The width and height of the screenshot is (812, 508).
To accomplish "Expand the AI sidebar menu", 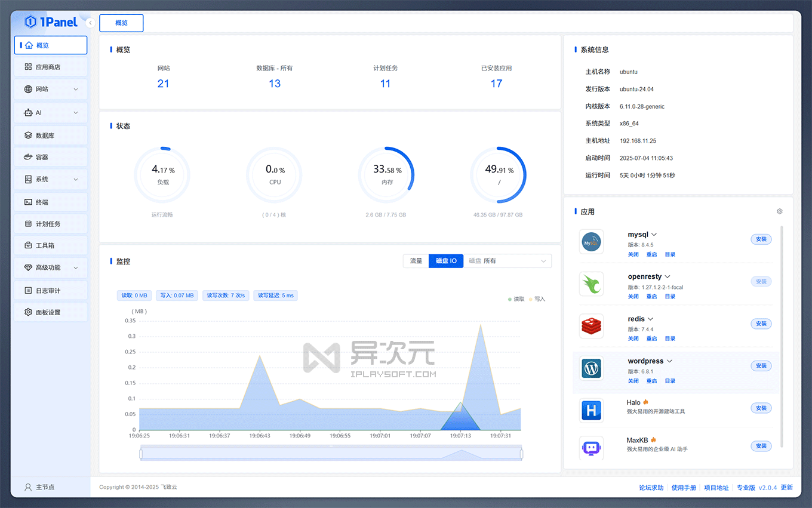I will point(51,112).
